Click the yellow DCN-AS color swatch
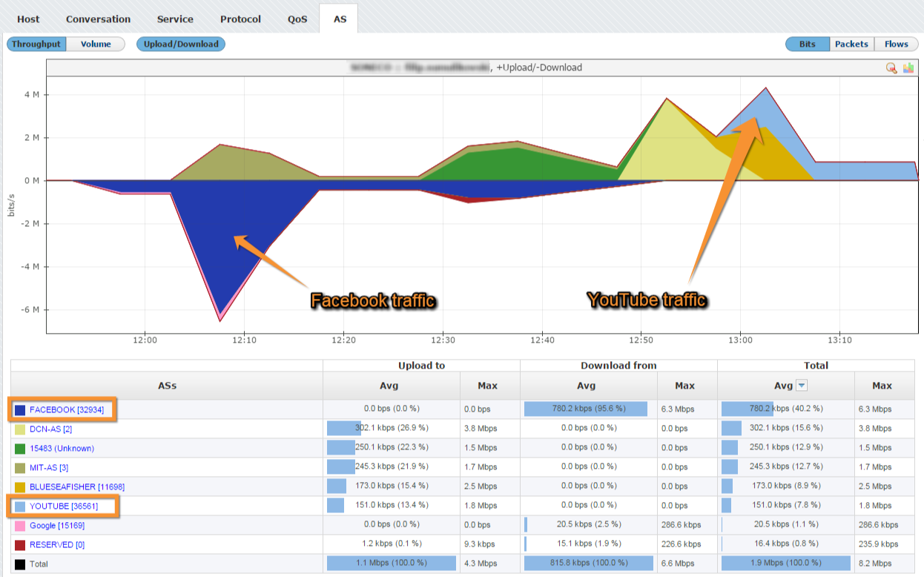The image size is (924, 577). coord(20,429)
